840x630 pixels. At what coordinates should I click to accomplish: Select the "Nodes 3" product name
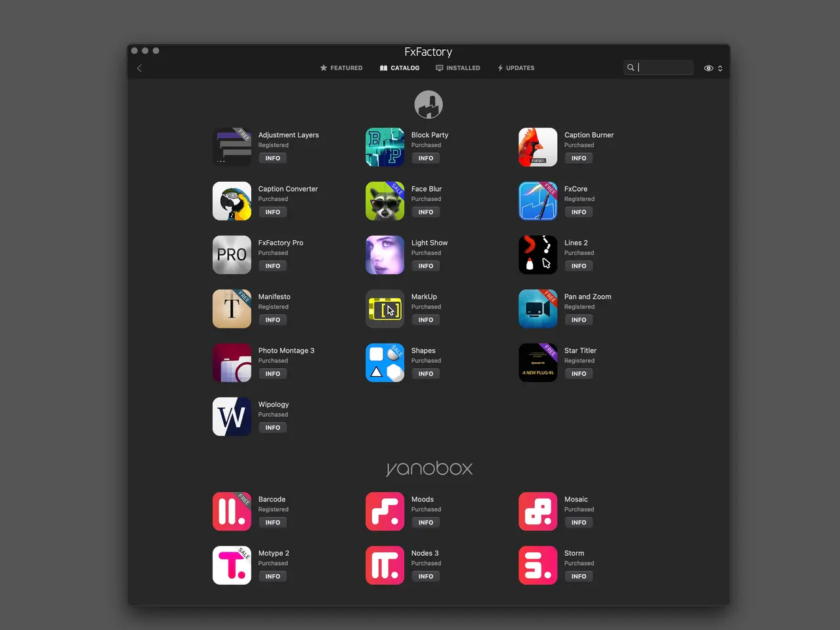coord(425,553)
